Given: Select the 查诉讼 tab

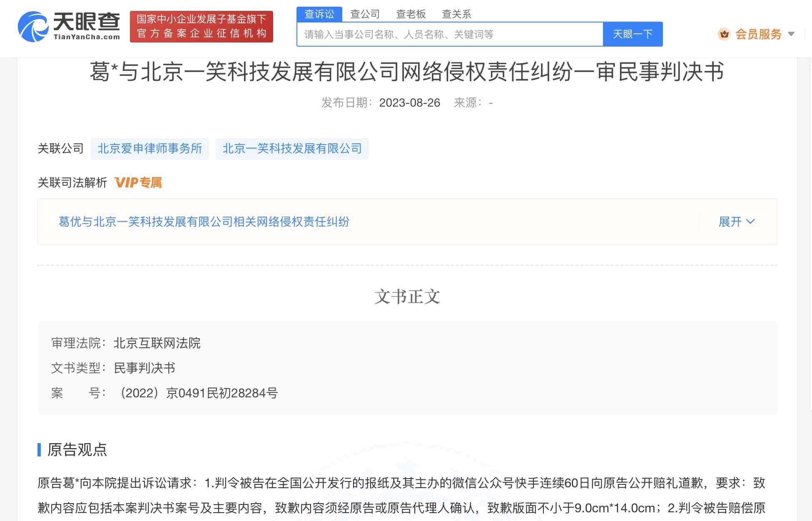Looking at the screenshot, I should point(319,14).
